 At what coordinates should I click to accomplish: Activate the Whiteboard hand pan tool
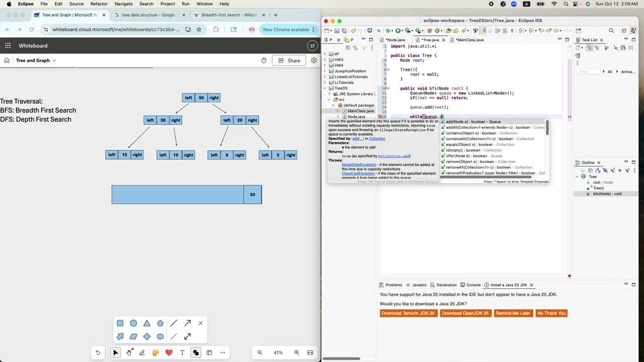coord(129,352)
